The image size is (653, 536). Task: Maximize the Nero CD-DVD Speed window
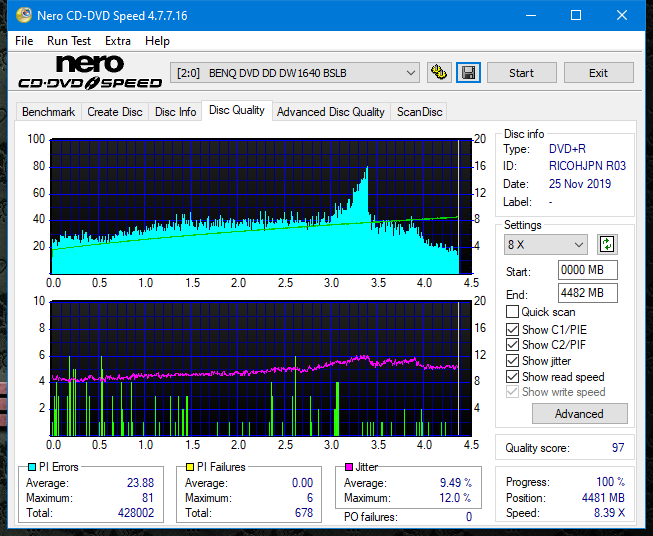[x=576, y=15]
